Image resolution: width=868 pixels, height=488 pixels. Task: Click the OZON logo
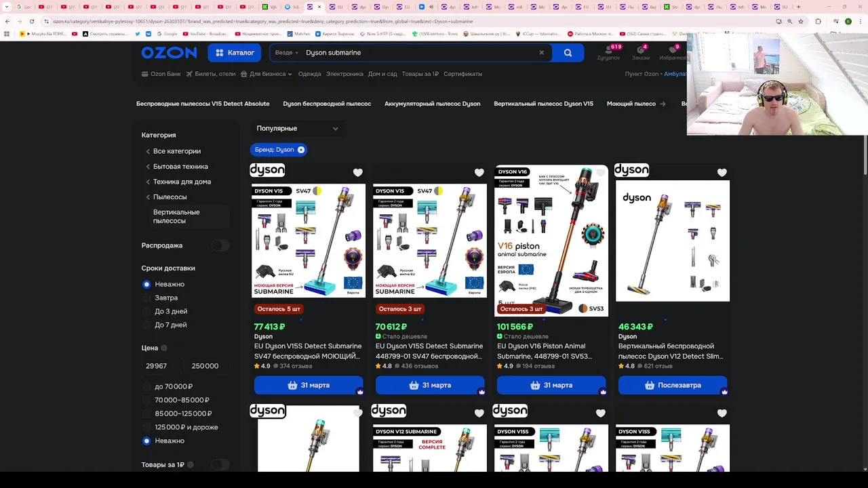169,52
